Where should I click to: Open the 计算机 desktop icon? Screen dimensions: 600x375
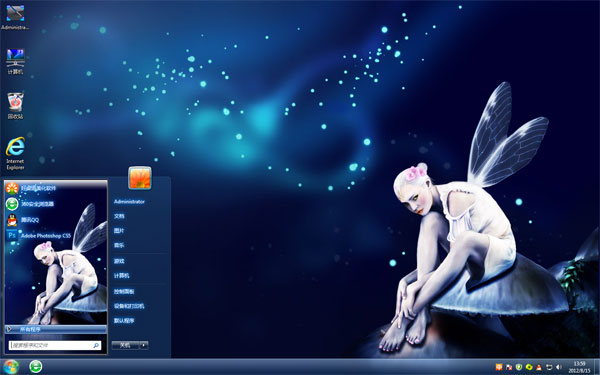[15, 61]
